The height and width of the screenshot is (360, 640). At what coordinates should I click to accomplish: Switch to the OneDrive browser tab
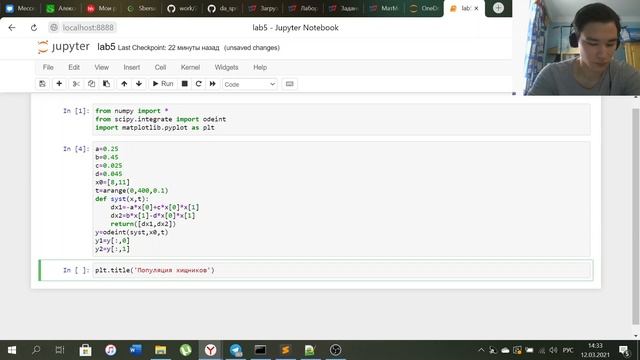[x=424, y=8]
